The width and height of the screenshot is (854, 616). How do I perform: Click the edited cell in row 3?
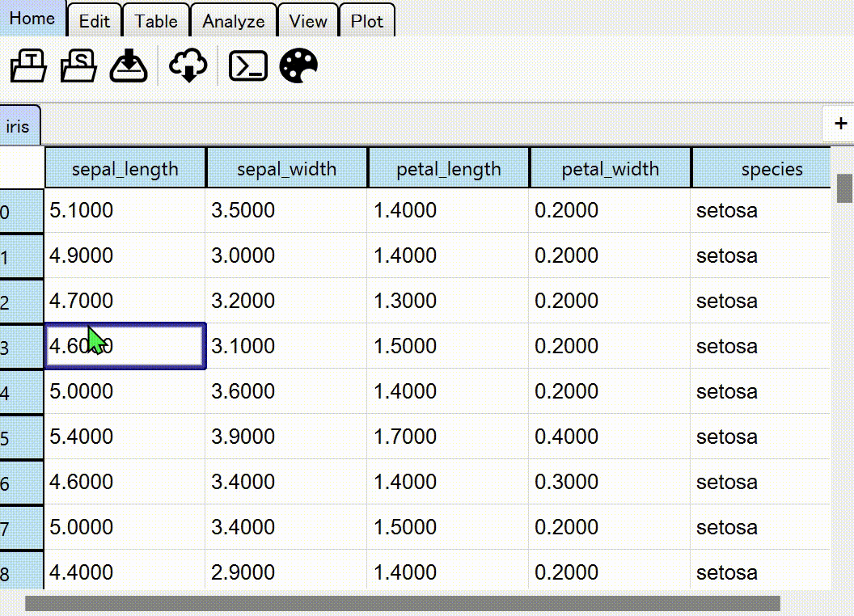[x=125, y=346]
